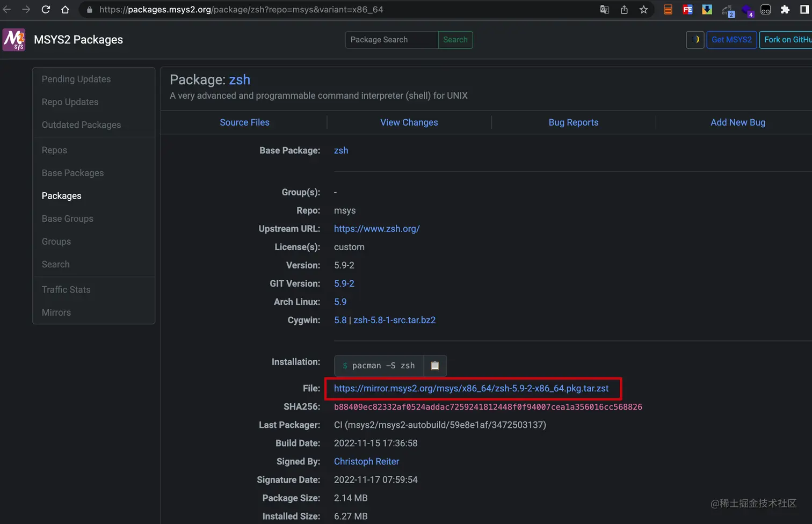This screenshot has width=812, height=524.
Task: Click the License value custom
Action: pyautogui.click(x=349, y=247)
